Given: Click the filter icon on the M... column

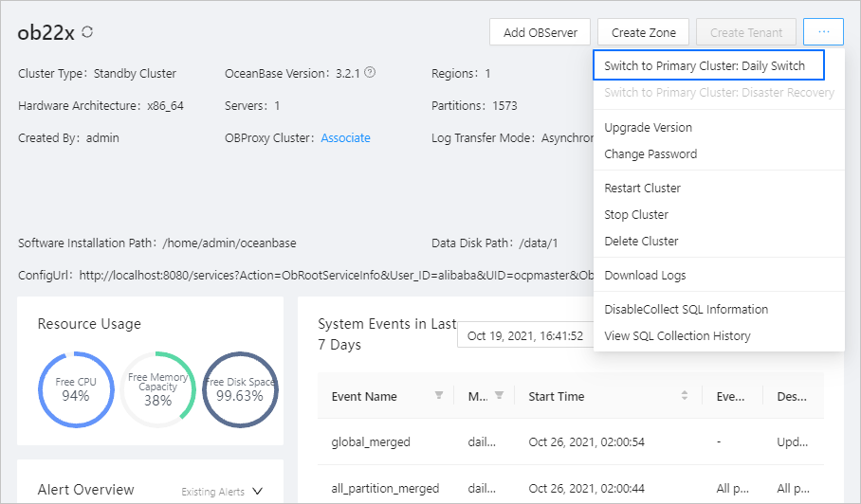Looking at the screenshot, I should tap(499, 396).
